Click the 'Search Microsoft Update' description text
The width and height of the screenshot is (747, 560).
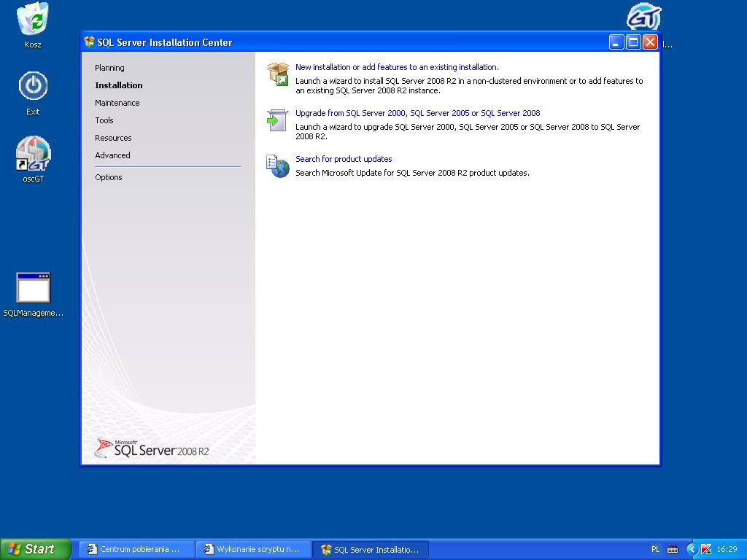(x=412, y=173)
